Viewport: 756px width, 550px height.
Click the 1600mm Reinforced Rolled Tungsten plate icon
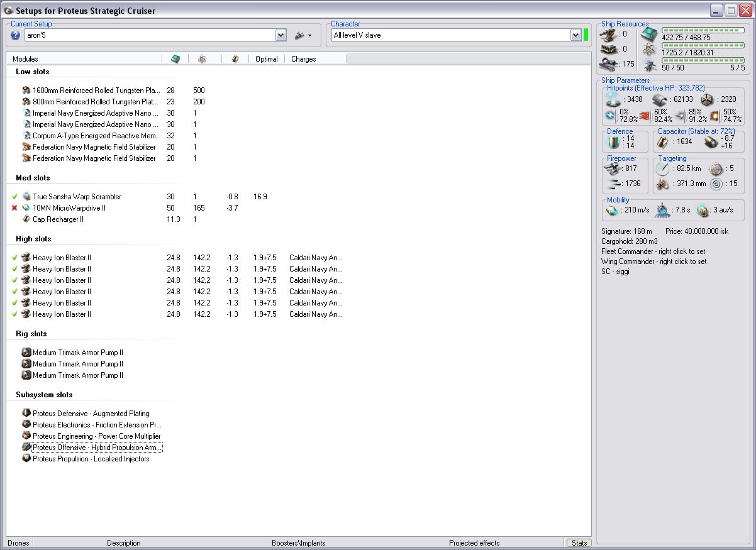click(x=26, y=91)
